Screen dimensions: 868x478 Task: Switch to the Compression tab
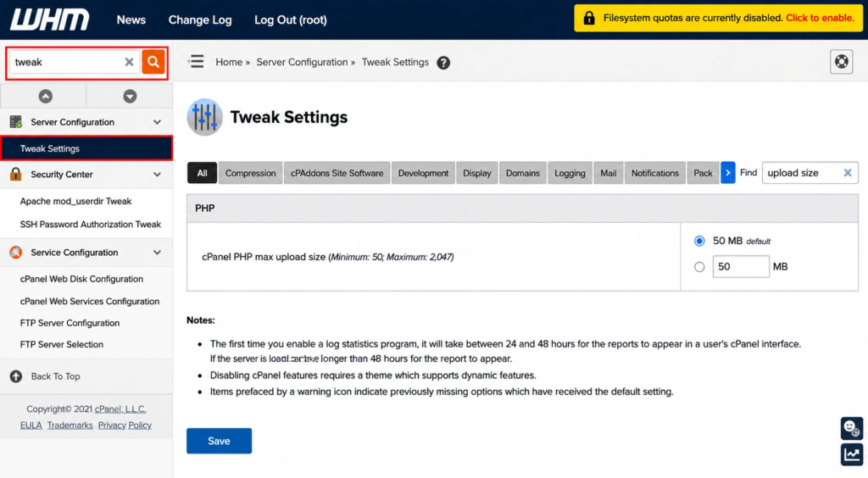point(250,173)
